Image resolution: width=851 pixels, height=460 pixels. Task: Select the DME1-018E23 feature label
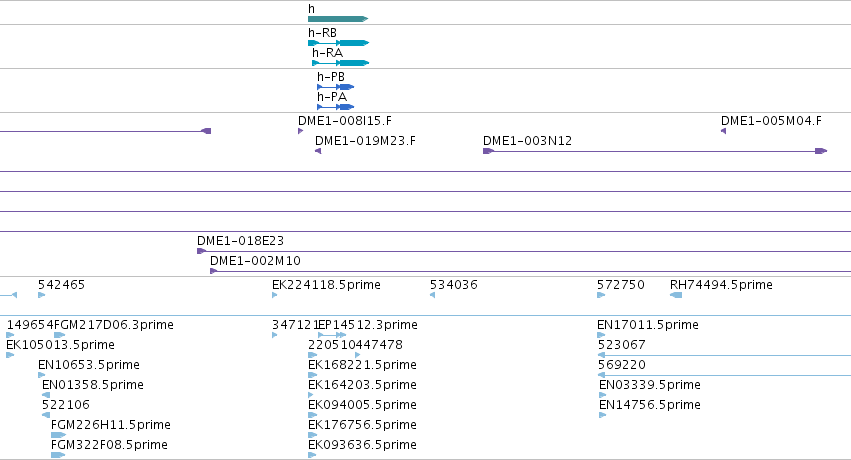(x=240, y=240)
